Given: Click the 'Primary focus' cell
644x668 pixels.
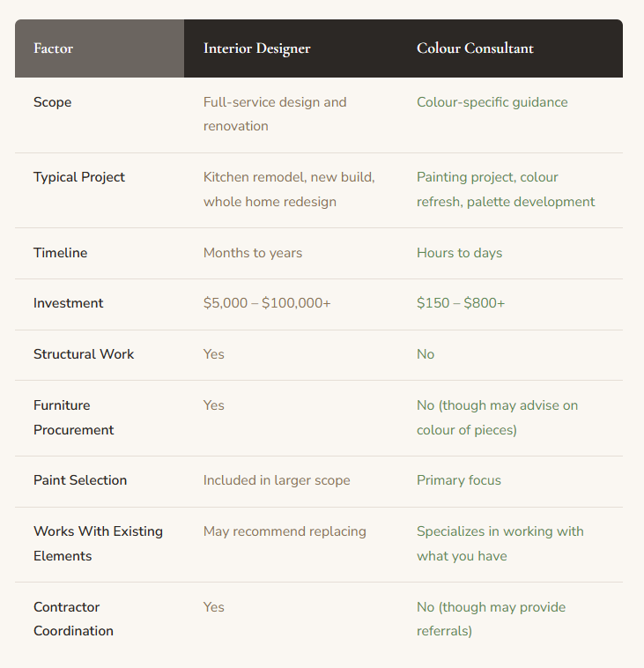Looking at the screenshot, I should (x=459, y=480).
